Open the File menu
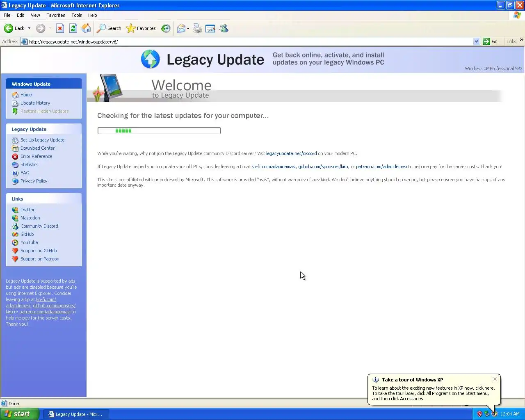Viewport: 525px width, 420px height. 7,15
